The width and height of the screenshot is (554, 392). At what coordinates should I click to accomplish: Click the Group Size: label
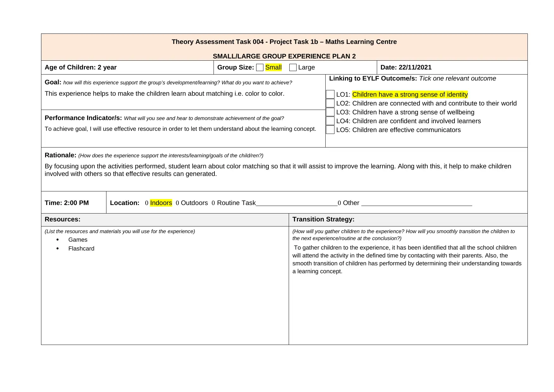tap(236, 67)
